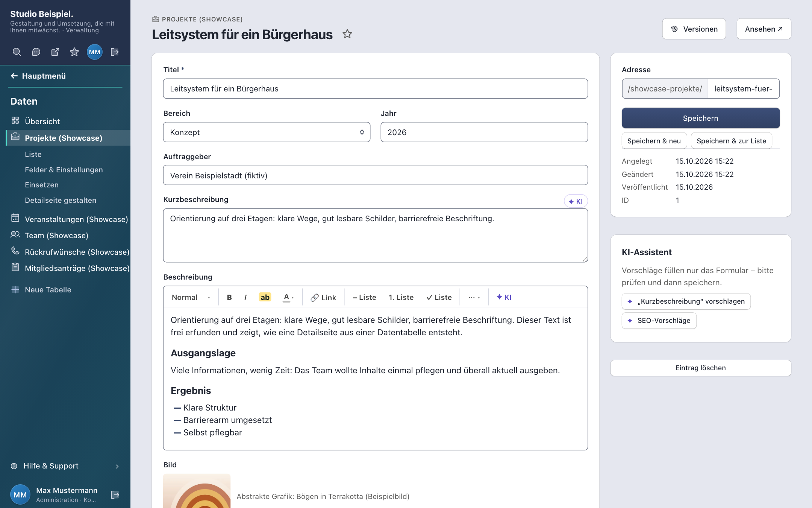The image size is (812, 508).
Task: Open the chat bubble icon in sidebar
Action: (36, 52)
